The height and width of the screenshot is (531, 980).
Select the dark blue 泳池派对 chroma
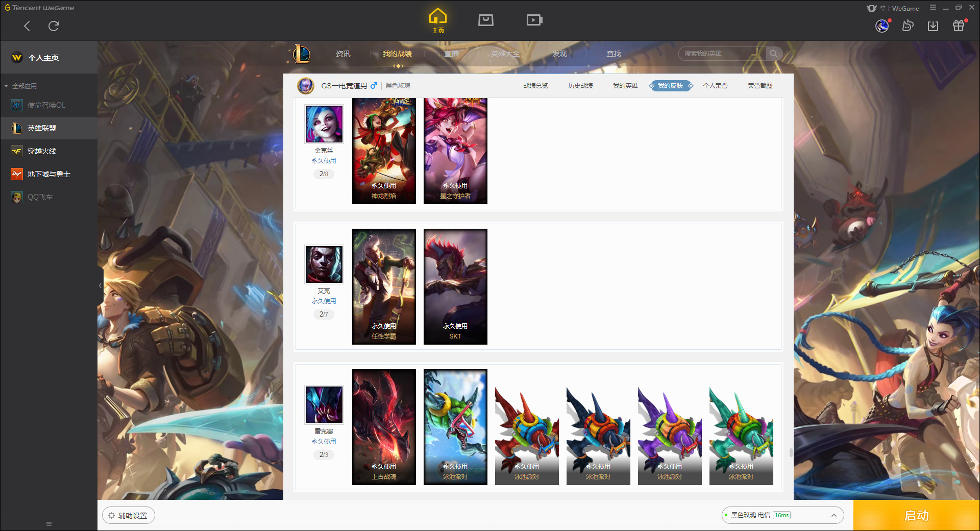pos(598,435)
